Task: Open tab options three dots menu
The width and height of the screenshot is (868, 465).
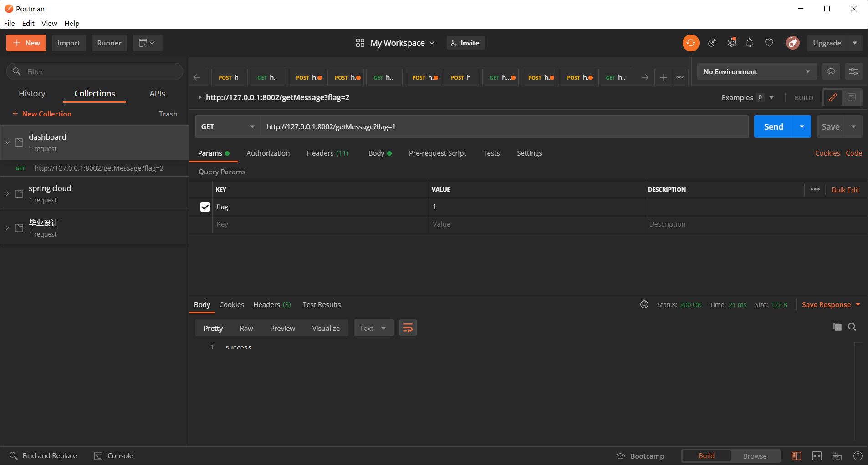Action: (x=680, y=77)
